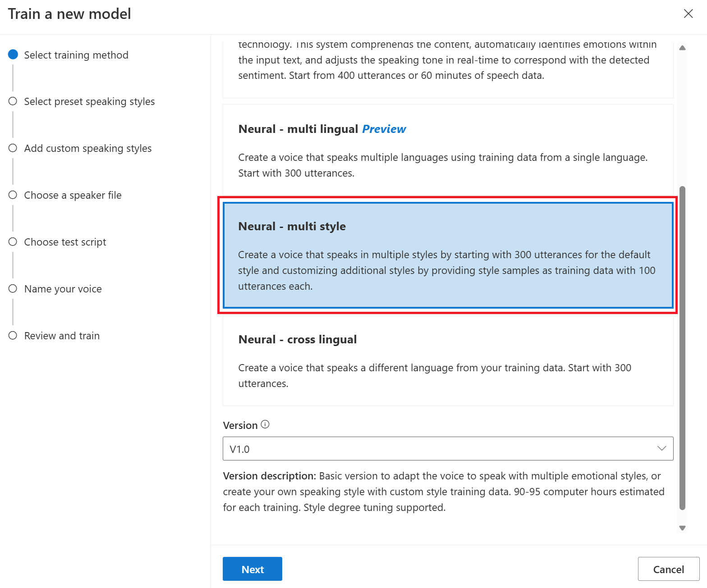The width and height of the screenshot is (707, 588).
Task: Click the Next button
Action: 252,569
